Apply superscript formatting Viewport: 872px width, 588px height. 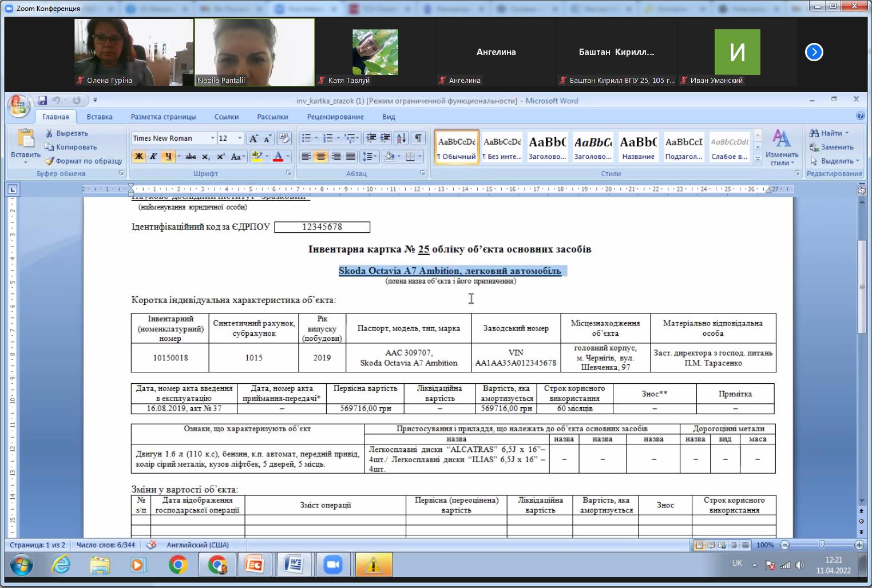220,156
